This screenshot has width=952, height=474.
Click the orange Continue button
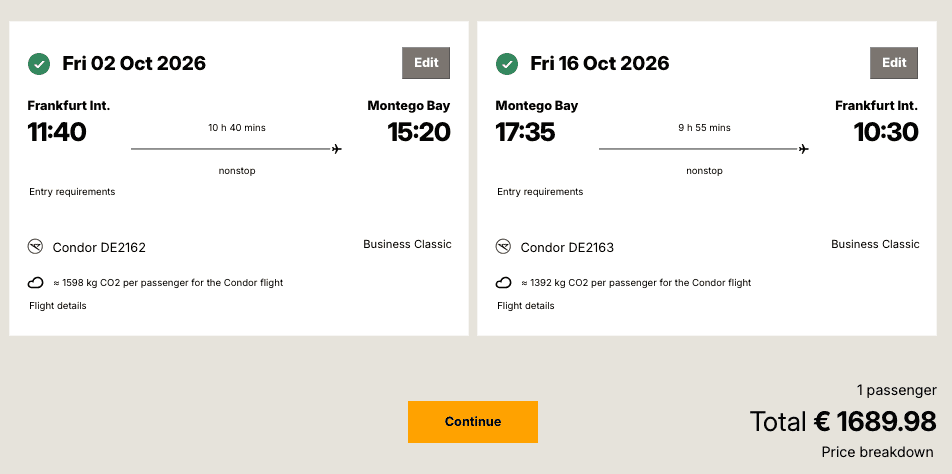[472, 422]
